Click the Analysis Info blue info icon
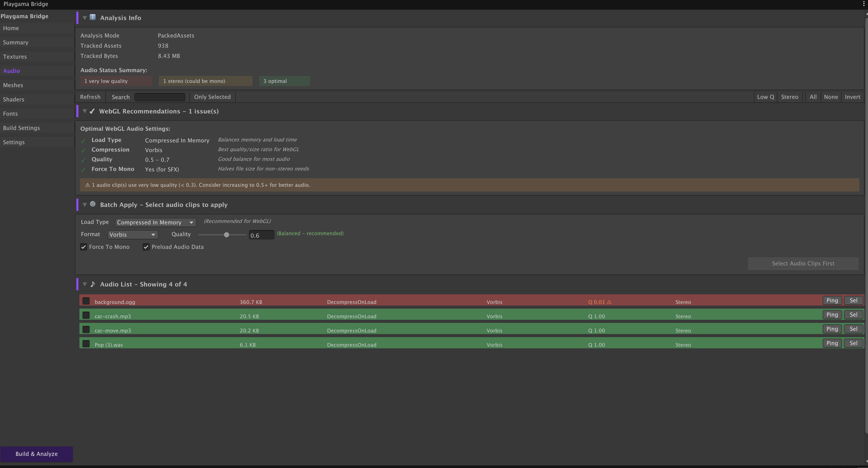 [93, 17]
